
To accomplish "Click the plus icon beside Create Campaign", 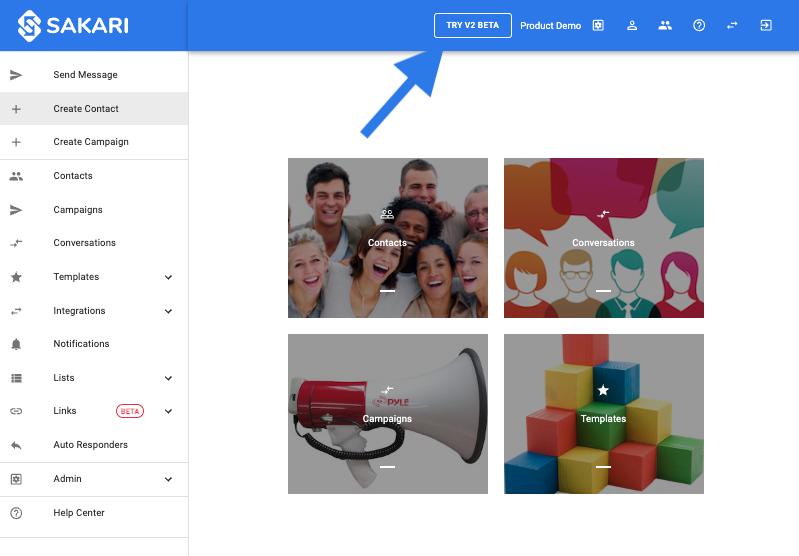I will coord(16,142).
